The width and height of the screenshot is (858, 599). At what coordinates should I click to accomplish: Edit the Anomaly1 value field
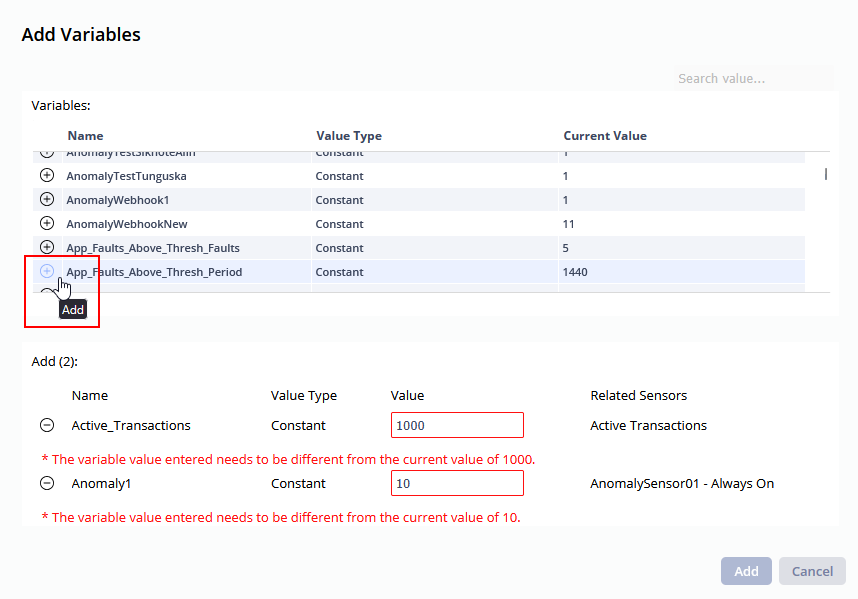457,483
